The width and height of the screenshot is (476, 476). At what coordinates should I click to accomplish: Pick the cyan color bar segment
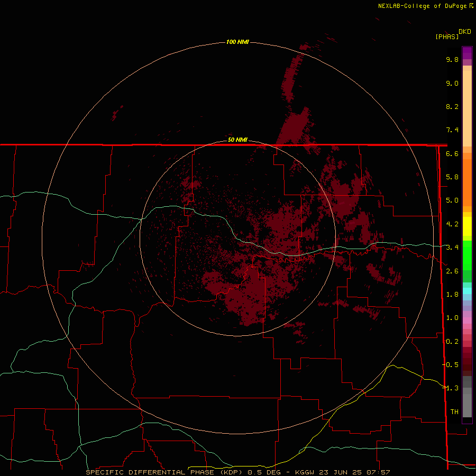click(467, 291)
